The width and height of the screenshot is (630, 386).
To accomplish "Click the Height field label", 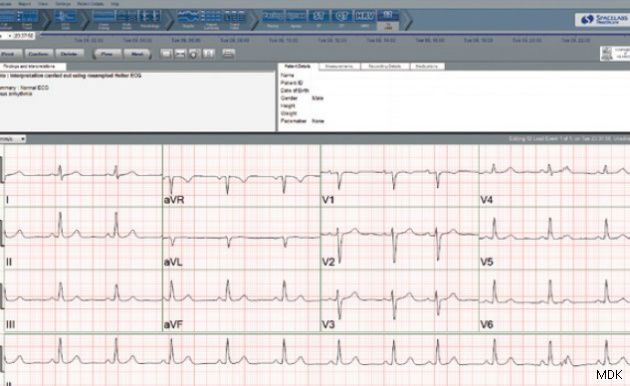I will tap(288, 106).
